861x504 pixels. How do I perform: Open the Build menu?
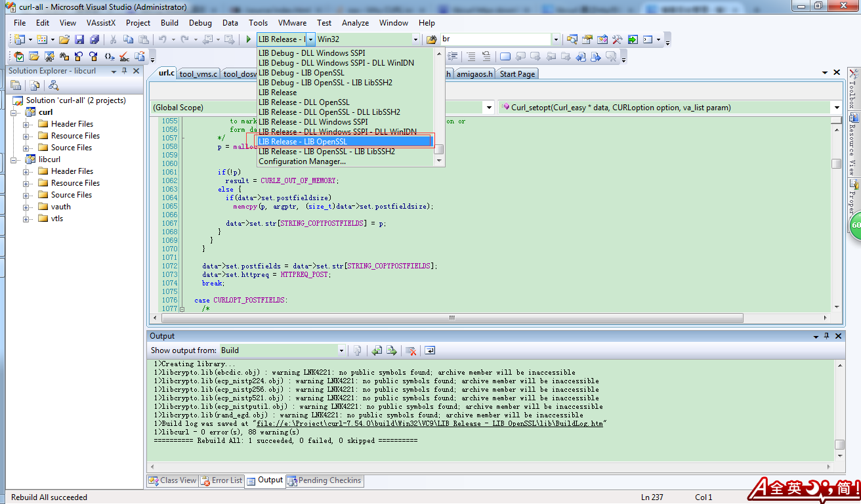(x=169, y=22)
